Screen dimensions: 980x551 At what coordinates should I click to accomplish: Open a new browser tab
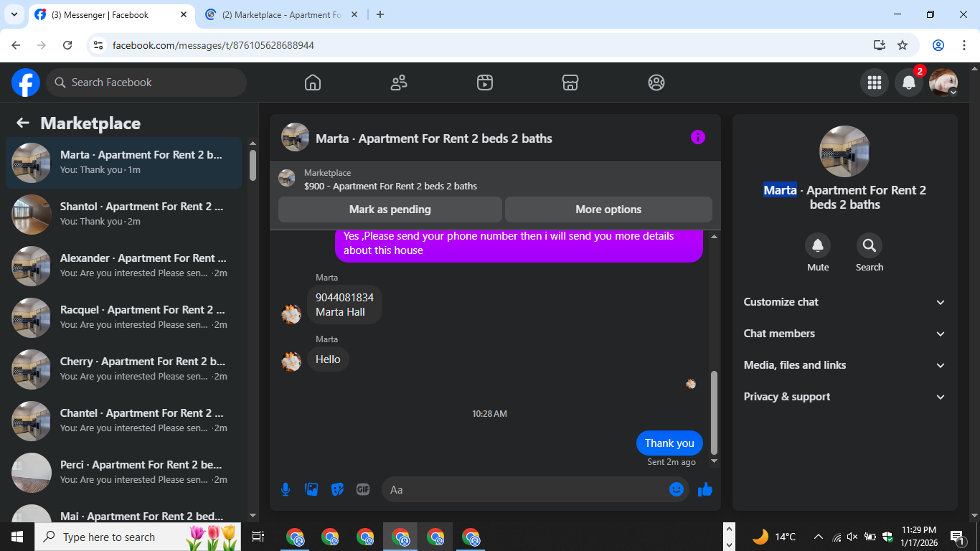[x=380, y=14]
